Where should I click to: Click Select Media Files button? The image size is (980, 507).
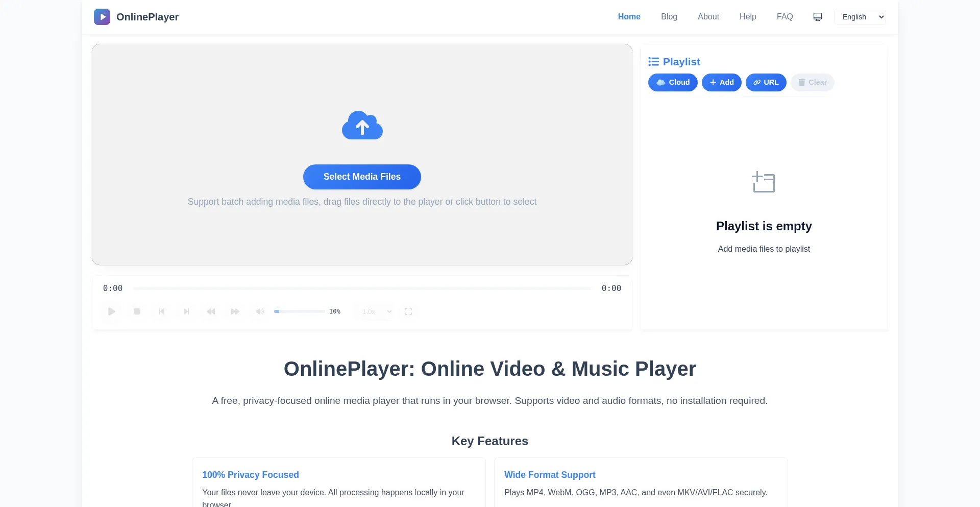click(x=362, y=177)
